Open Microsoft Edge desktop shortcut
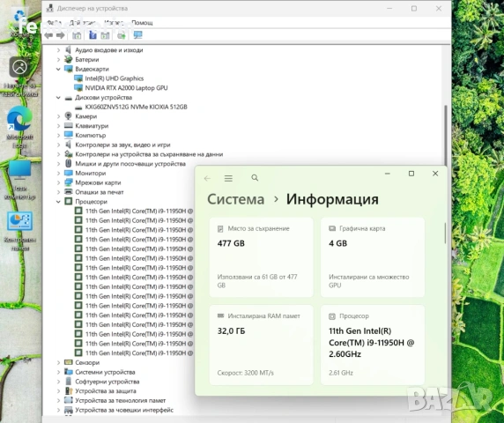 coord(19,127)
